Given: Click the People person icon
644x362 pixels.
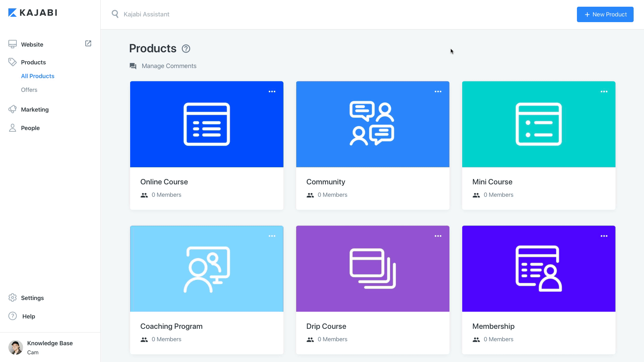Looking at the screenshot, I should (12, 128).
